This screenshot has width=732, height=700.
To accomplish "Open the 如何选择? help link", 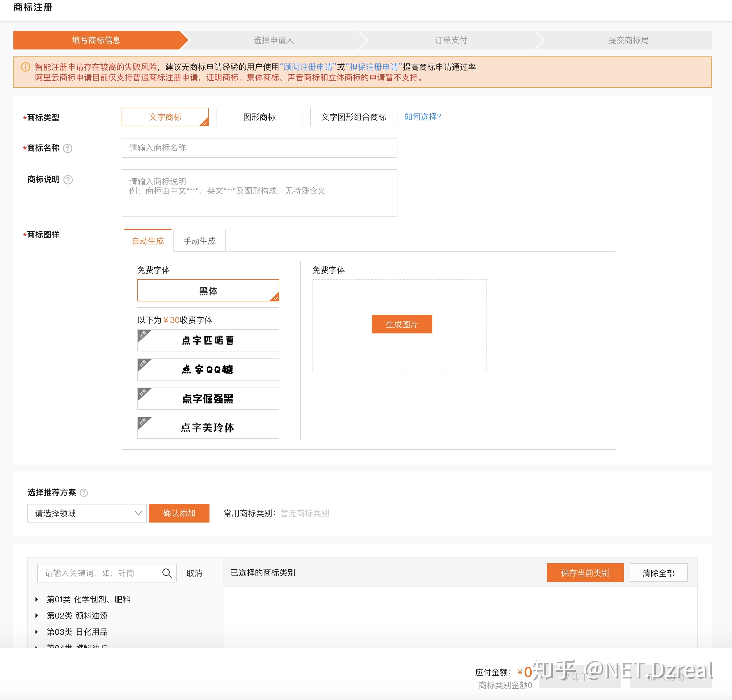I will coord(422,117).
